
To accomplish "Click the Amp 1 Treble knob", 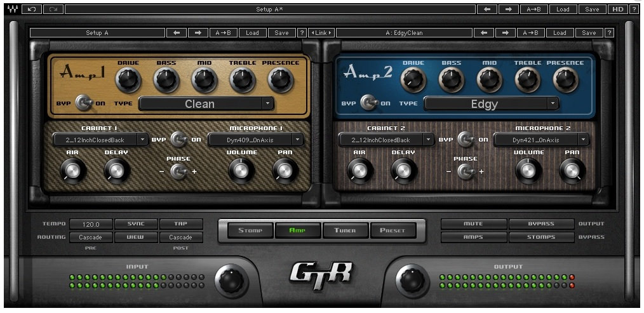I will click(x=243, y=80).
